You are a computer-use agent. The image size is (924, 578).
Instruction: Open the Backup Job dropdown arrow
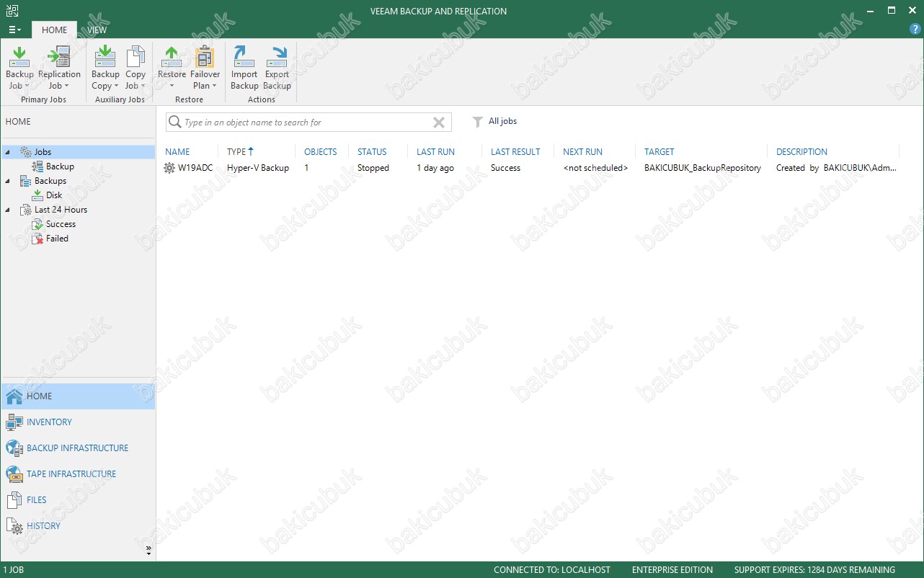[x=27, y=86]
